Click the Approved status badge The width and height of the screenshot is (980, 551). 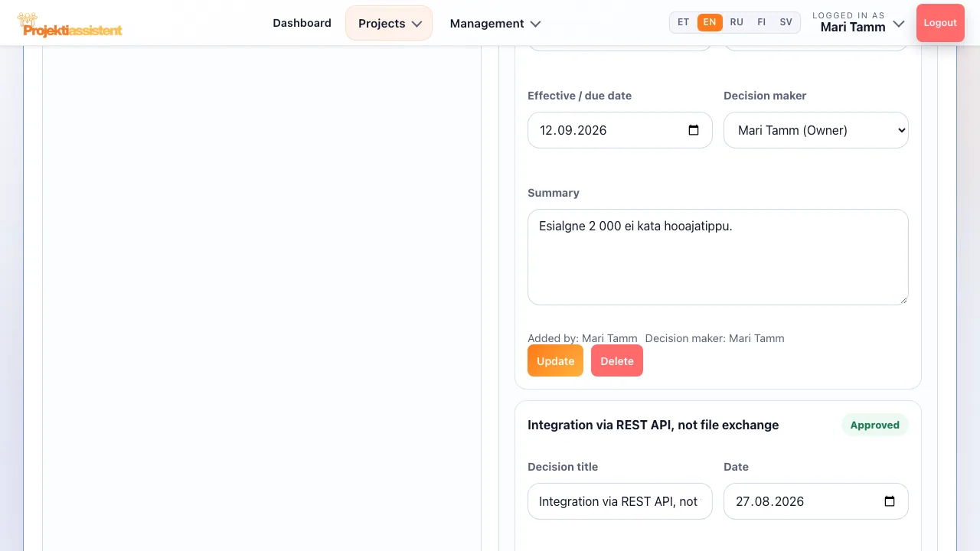tap(875, 425)
